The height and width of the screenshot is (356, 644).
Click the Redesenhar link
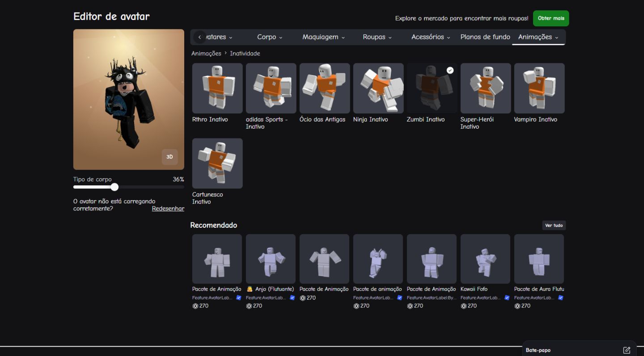pos(168,209)
